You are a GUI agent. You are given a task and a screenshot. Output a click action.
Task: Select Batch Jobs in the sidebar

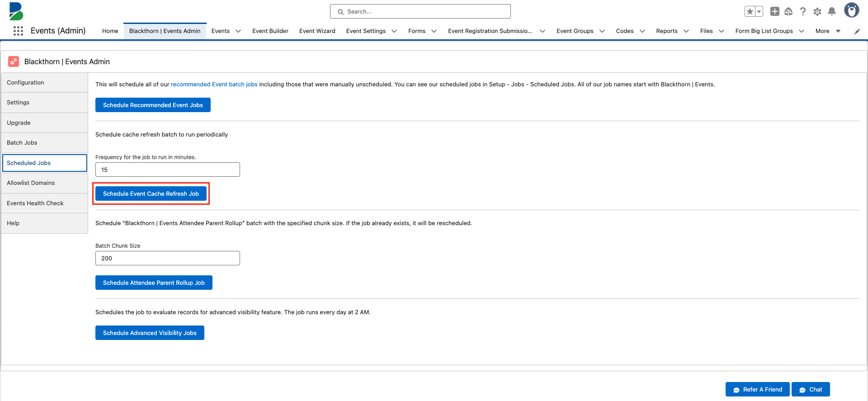pyautogui.click(x=45, y=143)
